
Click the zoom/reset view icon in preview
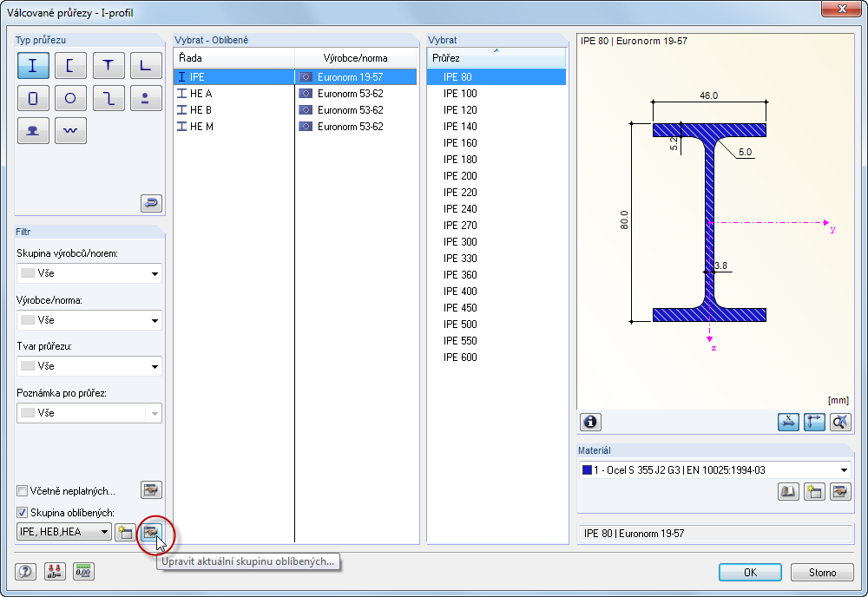point(840,423)
